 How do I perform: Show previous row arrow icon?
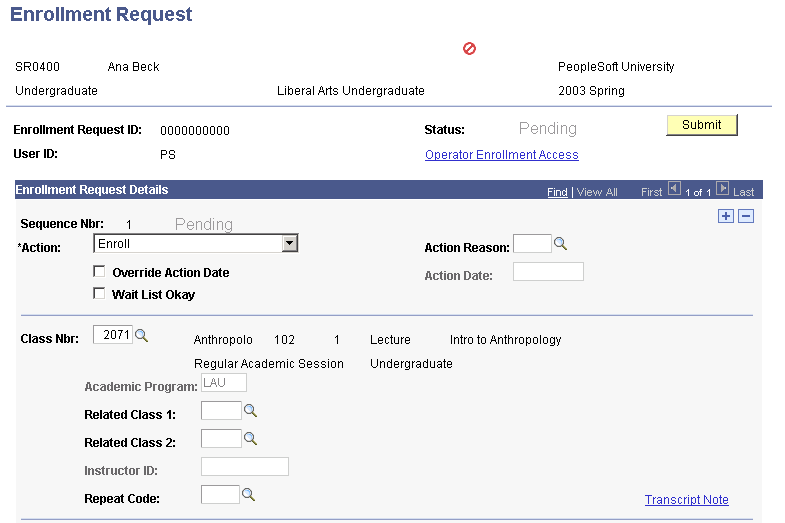(x=674, y=189)
